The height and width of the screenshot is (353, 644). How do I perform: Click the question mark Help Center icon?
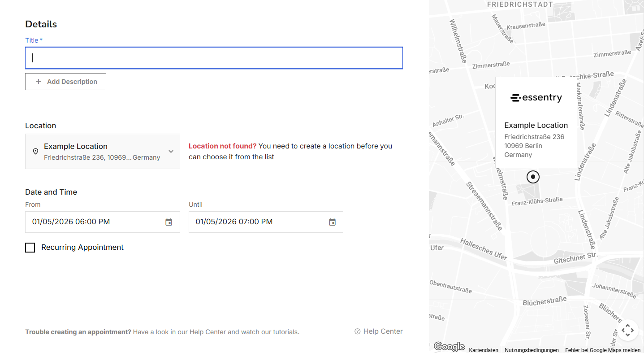(x=358, y=331)
